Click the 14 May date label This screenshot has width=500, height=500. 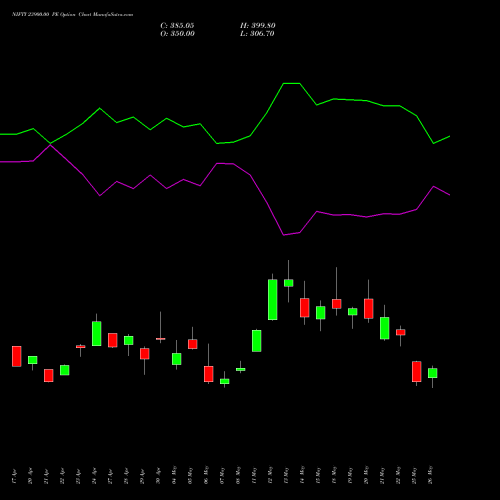302,475
